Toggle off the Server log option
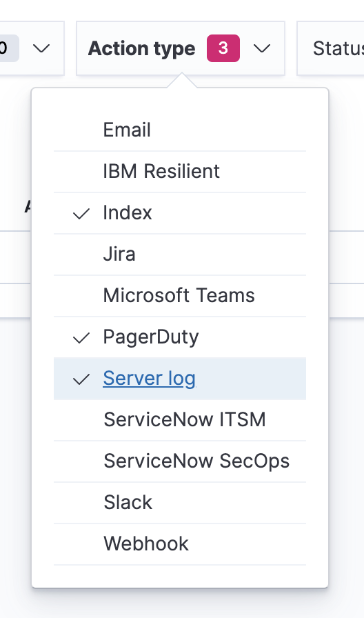The width and height of the screenshot is (364, 618). pyautogui.click(x=180, y=379)
